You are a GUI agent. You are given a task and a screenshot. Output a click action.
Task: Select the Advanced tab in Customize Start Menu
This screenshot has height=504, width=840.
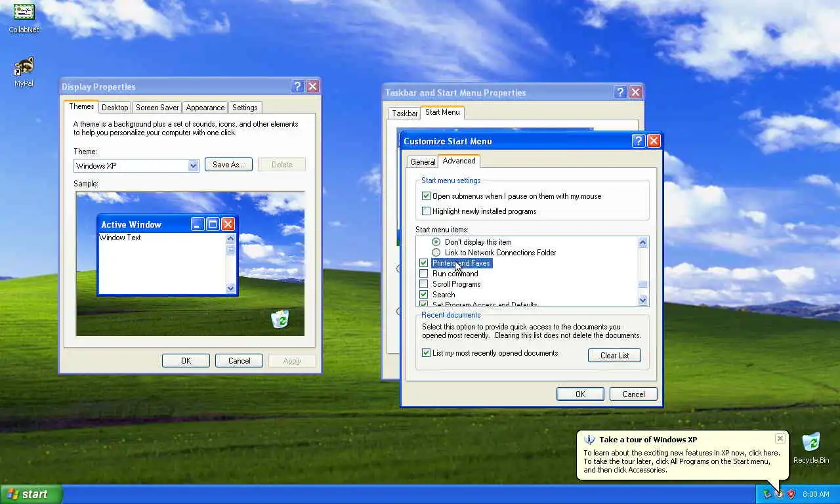tap(459, 161)
